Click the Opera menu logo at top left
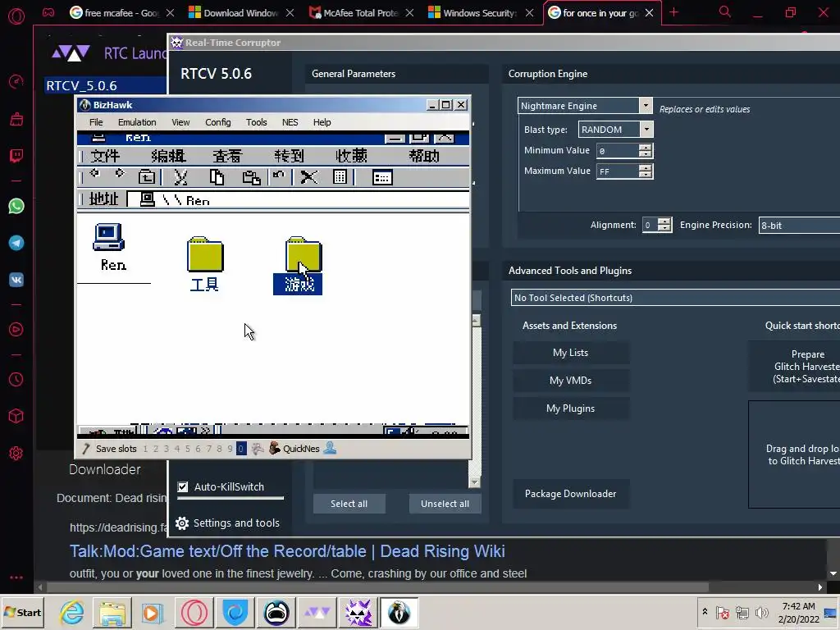 tap(16, 16)
